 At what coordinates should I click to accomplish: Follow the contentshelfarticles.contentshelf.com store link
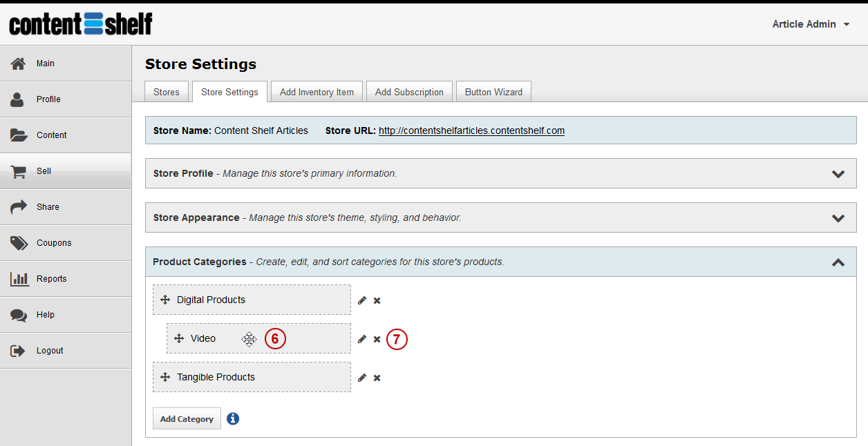point(471,130)
